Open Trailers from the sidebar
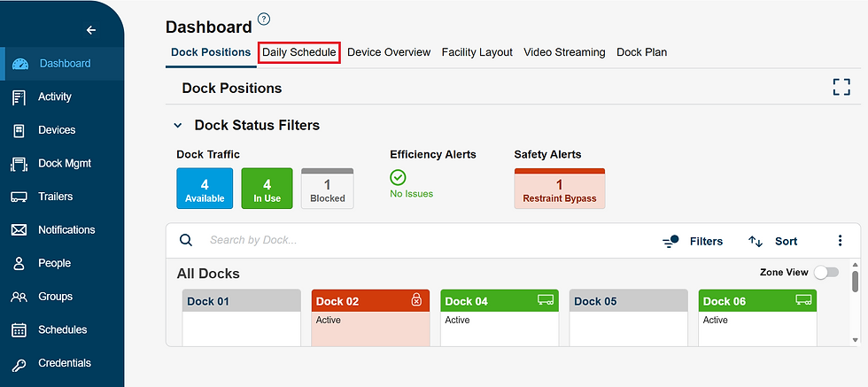The height and width of the screenshot is (387, 868). point(55,197)
